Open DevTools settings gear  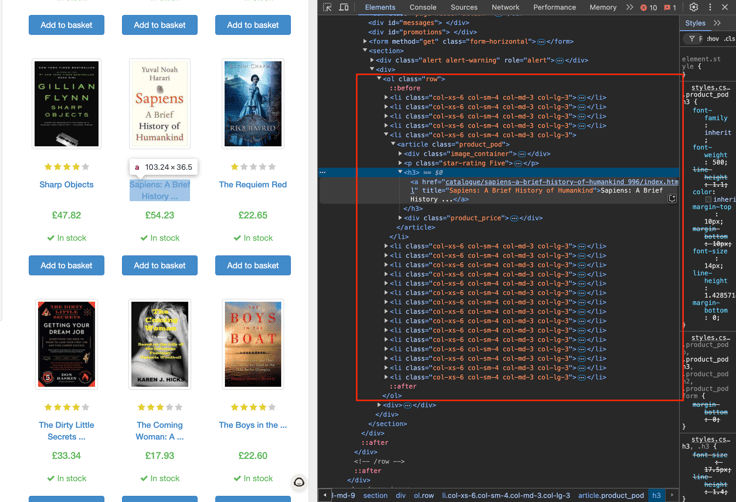click(x=693, y=7)
